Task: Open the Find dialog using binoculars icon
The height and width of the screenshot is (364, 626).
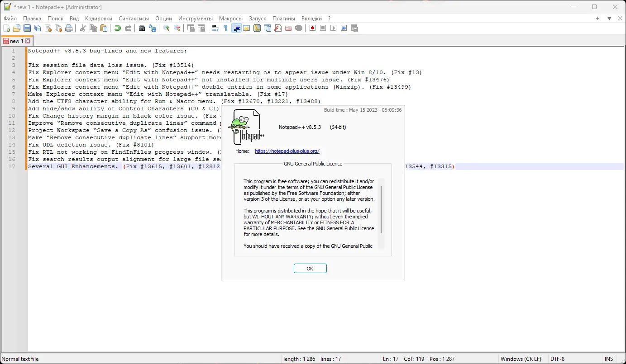Action: pyautogui.click(x=142, y=28)
